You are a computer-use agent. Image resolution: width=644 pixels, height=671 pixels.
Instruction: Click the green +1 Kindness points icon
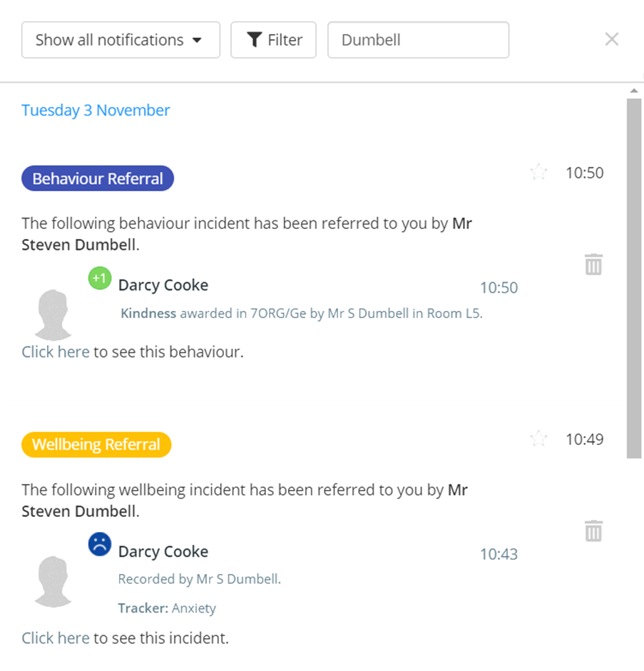click(99, 278)
